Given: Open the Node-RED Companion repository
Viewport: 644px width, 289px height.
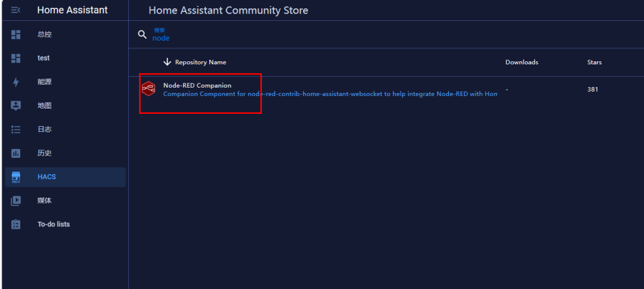Looking at the screenshot, I should point(197,85).
